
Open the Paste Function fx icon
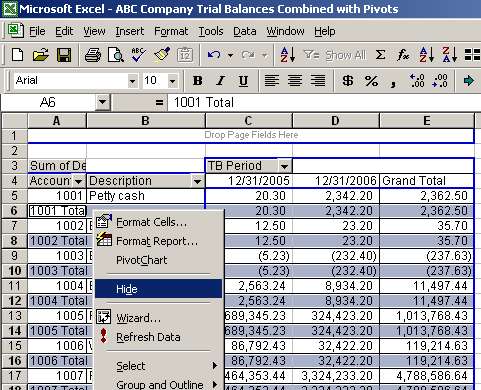(x=403, y=55)
